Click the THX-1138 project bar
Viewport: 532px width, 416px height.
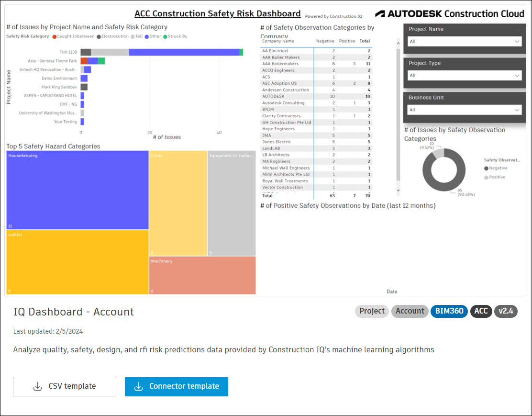coord(162,52)
